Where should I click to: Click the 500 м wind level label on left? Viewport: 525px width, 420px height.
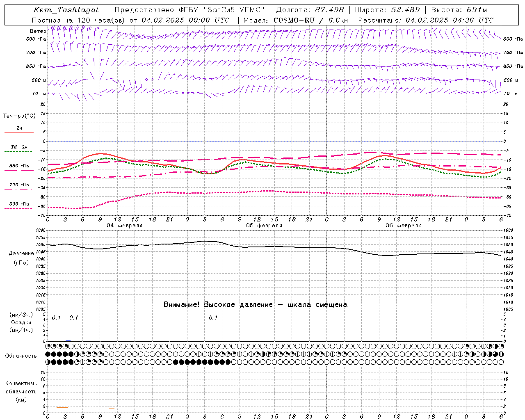39,80
